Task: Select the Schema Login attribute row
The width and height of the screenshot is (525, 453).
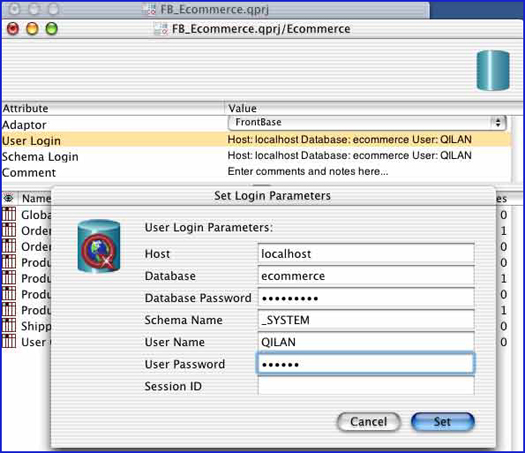Action: [256, 156]
